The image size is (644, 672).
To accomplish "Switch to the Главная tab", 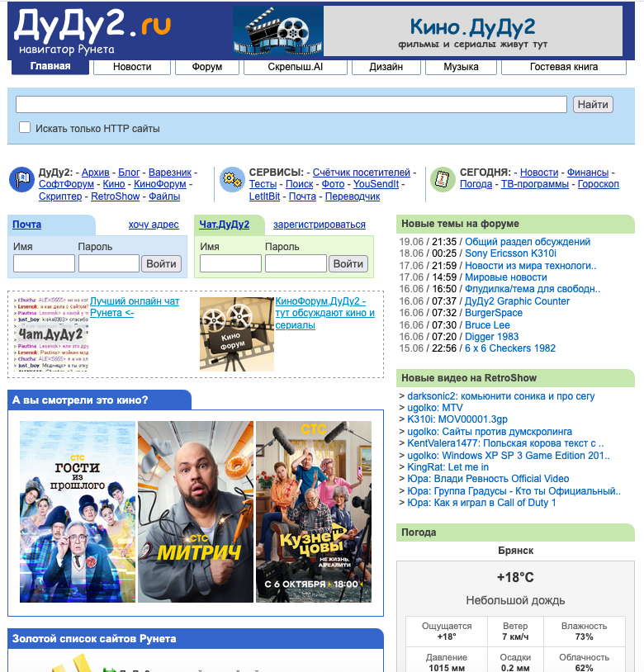I will click(x=50, y=66).
